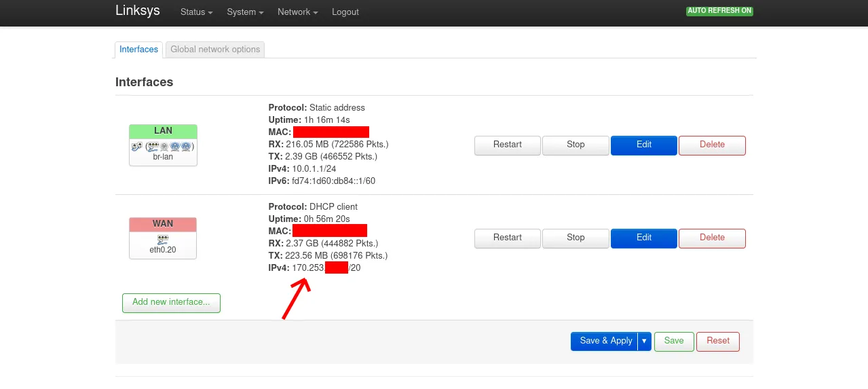
Task: Click the Logout link
Action: pos(345,12)
